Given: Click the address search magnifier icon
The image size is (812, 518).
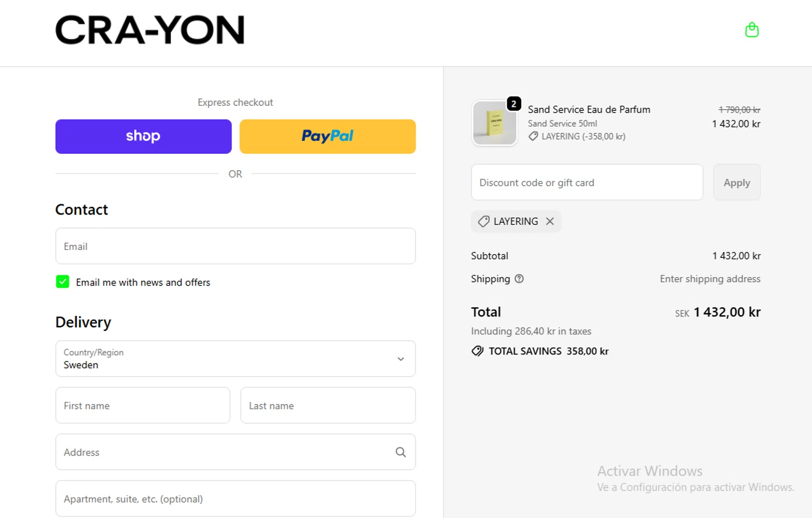Looking at the screenshot, I should pyautogui.click(x=401, y=452).
